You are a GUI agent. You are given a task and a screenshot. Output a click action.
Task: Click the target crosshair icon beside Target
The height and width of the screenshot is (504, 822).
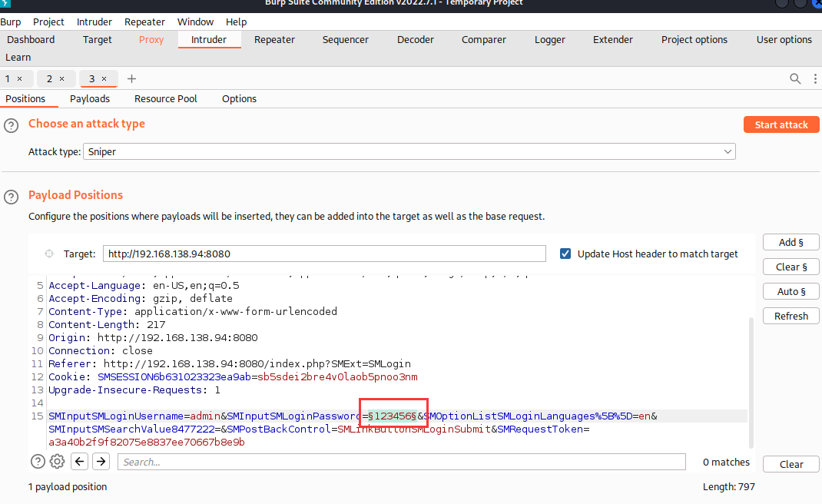49,254
